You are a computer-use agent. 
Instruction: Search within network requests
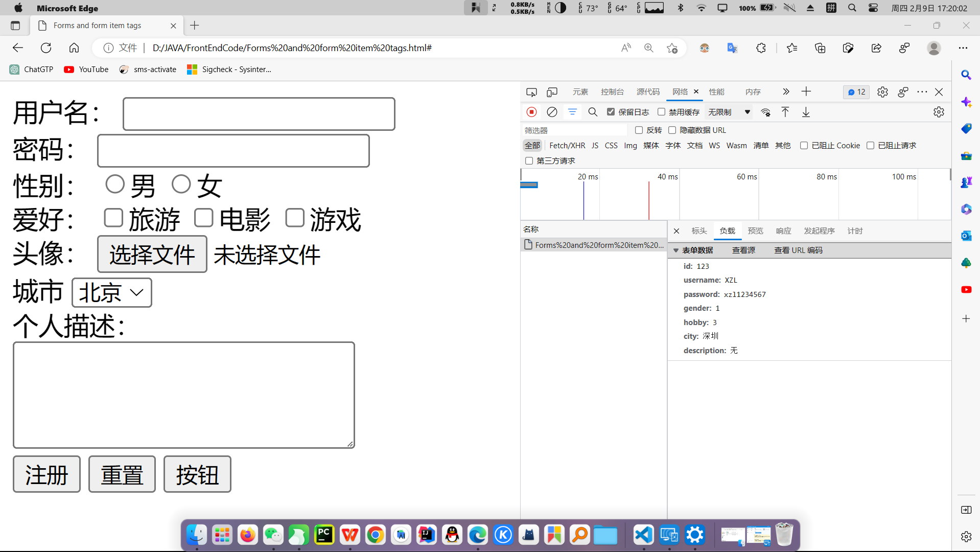tap(593, 112)
